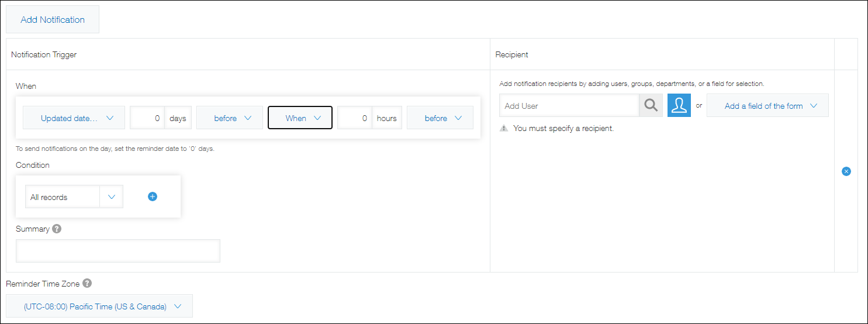Screen dimensions: 868x324
Task: Click the help icon next to Summary
Action: click(x=57, y=229)
